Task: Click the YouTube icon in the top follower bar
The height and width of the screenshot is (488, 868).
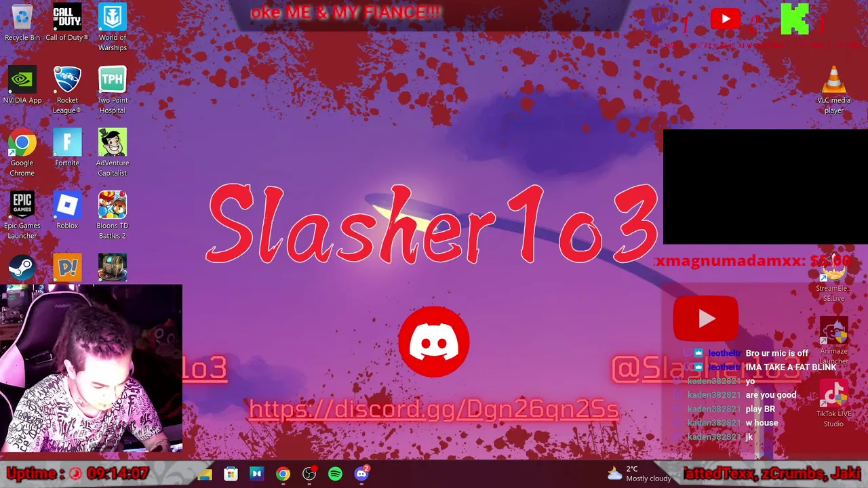Action: click(x=726, y=19)
